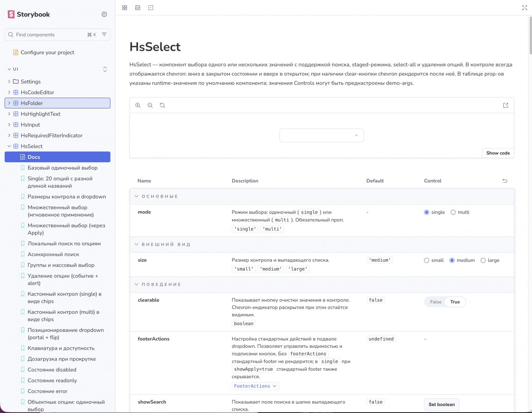Choose large size radio

click(483, 261)
